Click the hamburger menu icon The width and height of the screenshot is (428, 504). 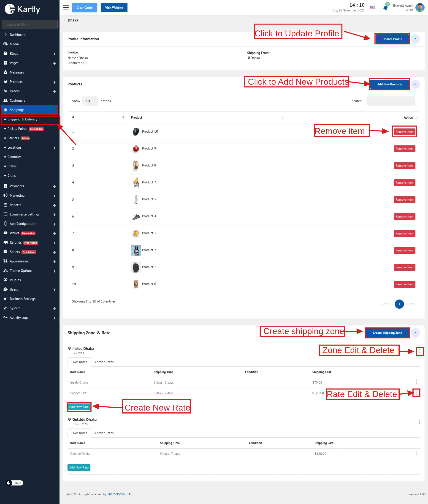[x=65, y=8]
